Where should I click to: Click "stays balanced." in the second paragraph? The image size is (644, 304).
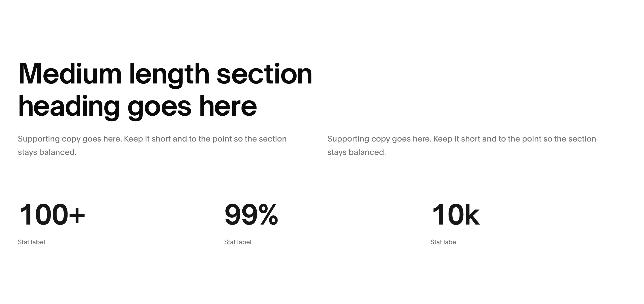pyautogui.click(x=357, y=152)
